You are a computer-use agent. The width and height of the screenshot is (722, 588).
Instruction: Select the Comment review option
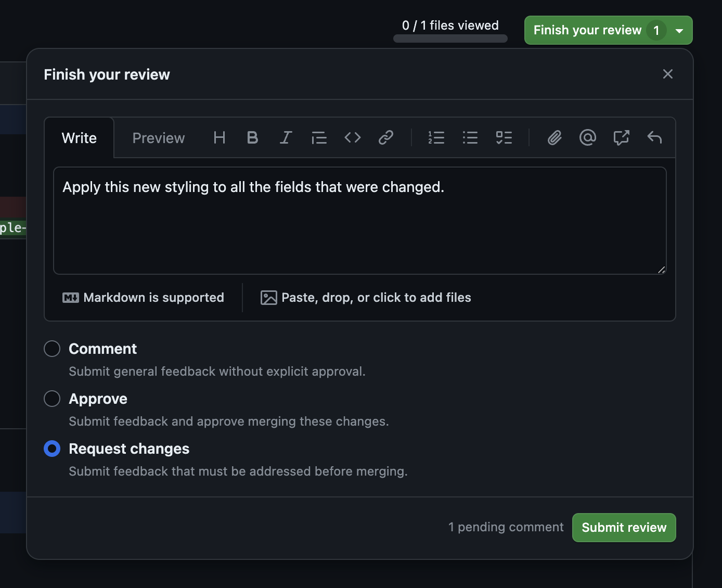(52, 349)
